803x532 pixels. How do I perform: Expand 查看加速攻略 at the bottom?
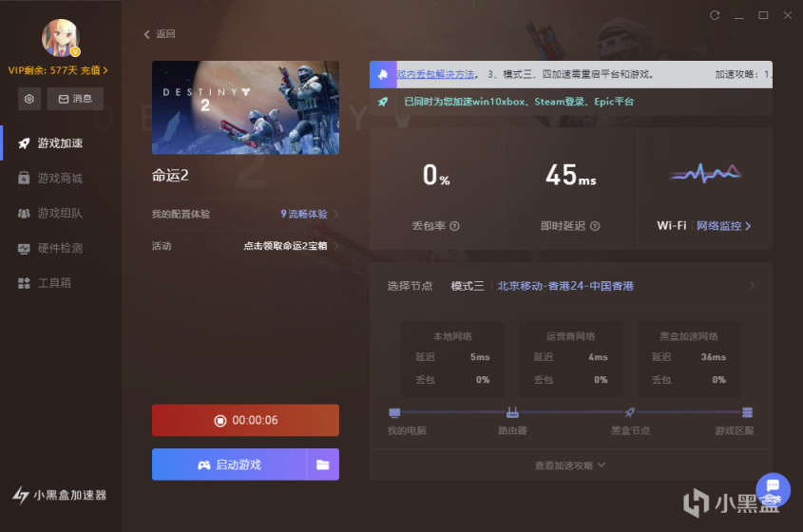[x=570, y=465]
